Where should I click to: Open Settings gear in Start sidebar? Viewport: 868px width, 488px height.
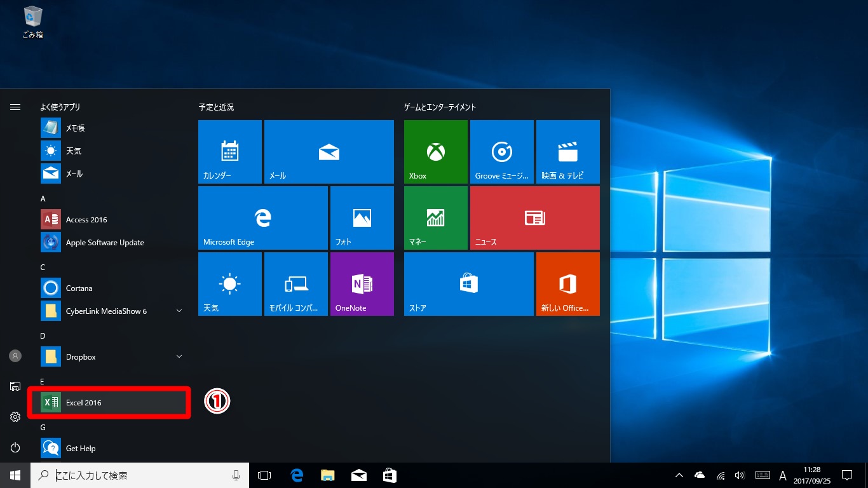[x=15, y=417]
